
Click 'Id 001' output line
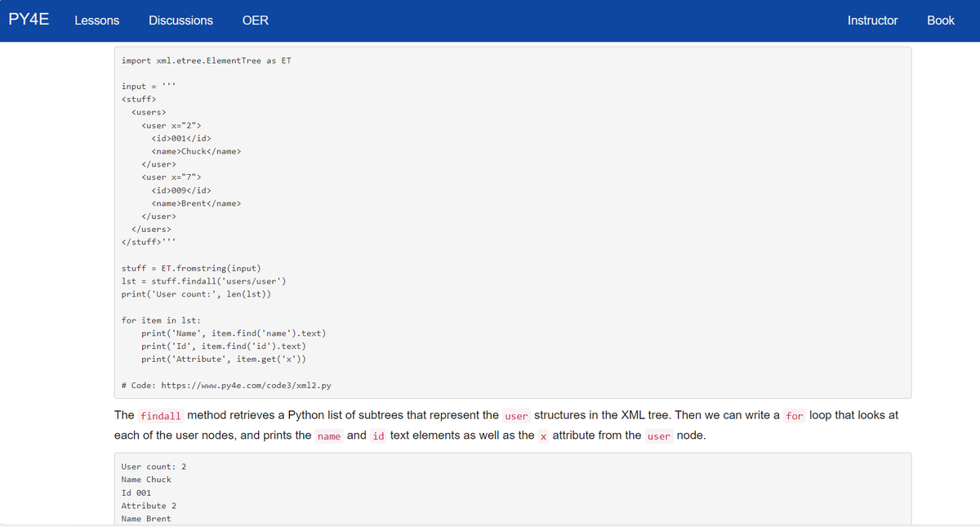point(136,493)
